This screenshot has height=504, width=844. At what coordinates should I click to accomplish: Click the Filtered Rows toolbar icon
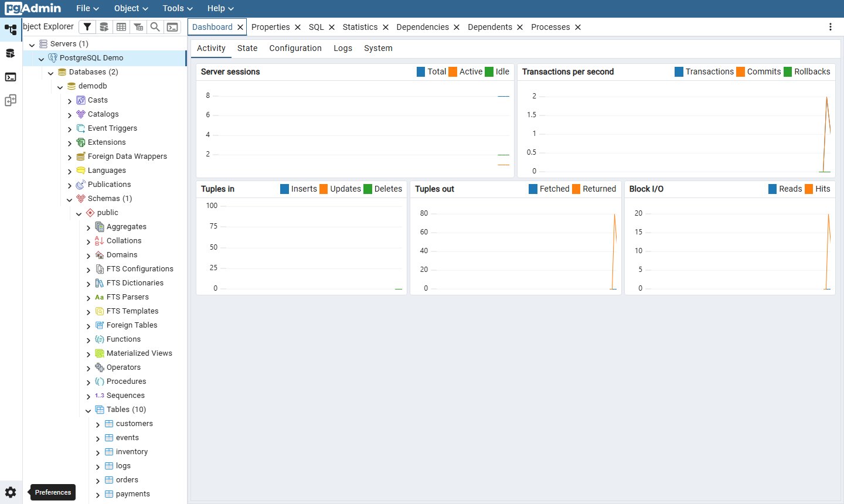click(138, 27)
